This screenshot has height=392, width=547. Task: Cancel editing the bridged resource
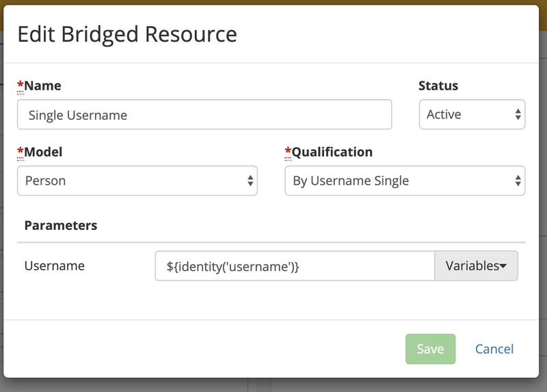click(x=494, y=349)
